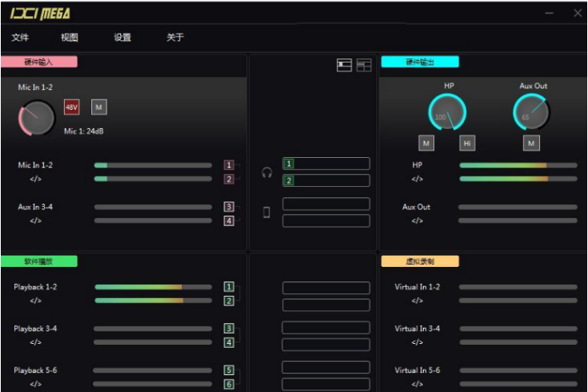Screen dimensions: 588x392
Task: Open the 设置 menu
Action: pyautogui.click(x=123, y=37)
